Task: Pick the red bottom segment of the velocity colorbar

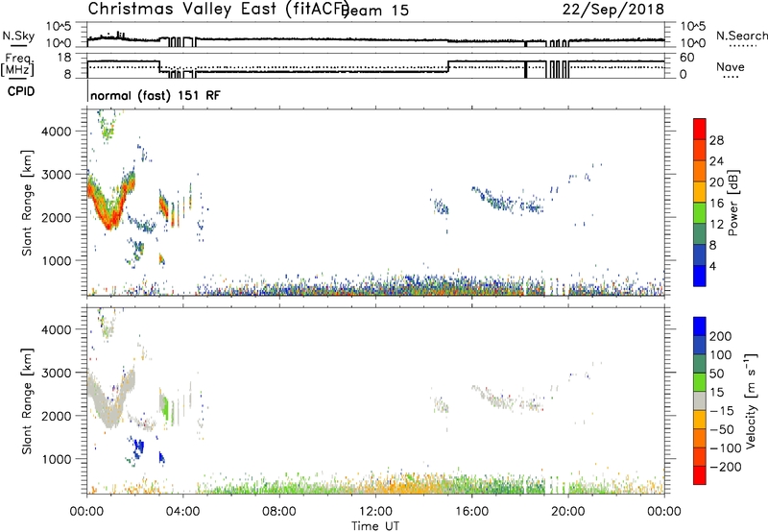Action: [700, 475]
